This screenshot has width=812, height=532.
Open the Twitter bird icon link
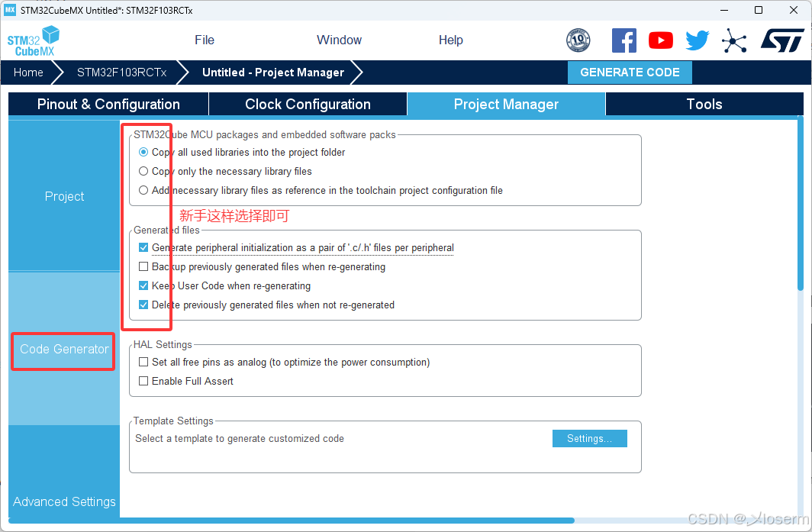[698, 40]
